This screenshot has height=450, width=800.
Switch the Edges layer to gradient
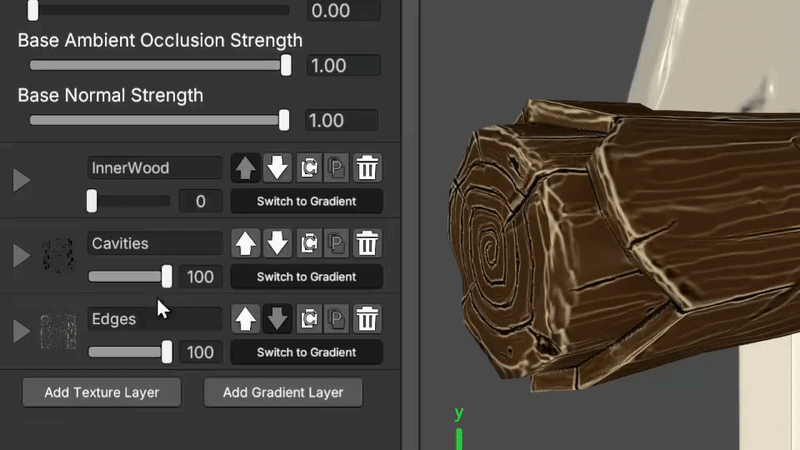tap(306, 352)
